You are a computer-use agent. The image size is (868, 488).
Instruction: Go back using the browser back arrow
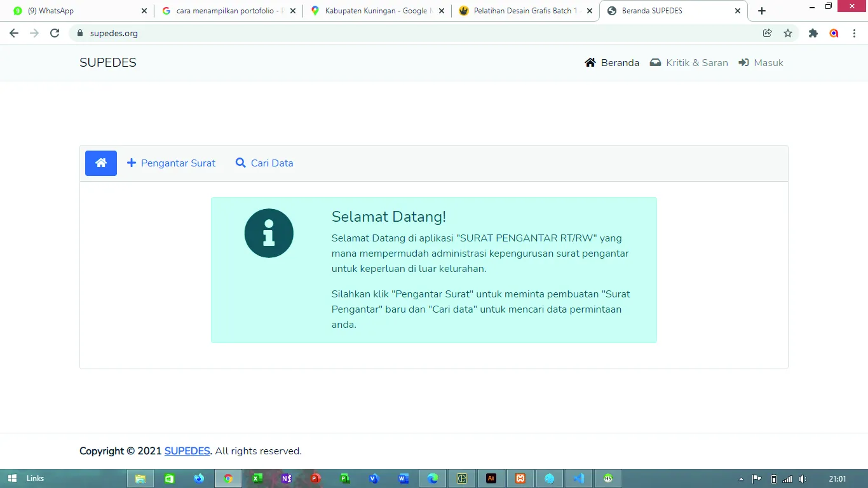coord(14,33)
